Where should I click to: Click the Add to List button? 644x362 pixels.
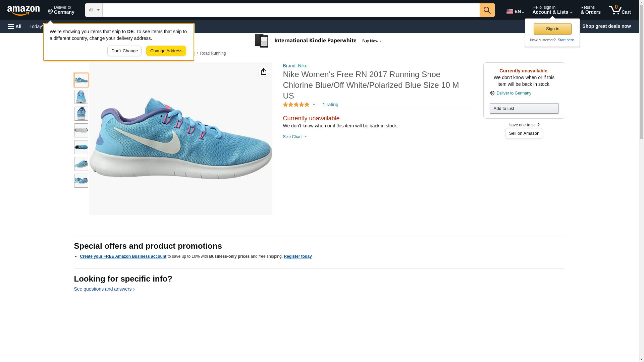point(524,109)
